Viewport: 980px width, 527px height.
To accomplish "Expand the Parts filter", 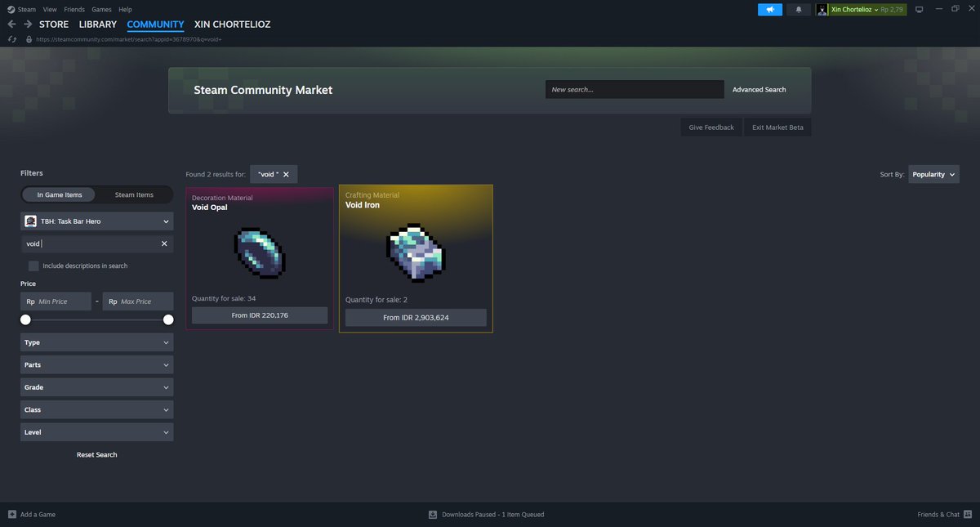I will tap(96, 364).
